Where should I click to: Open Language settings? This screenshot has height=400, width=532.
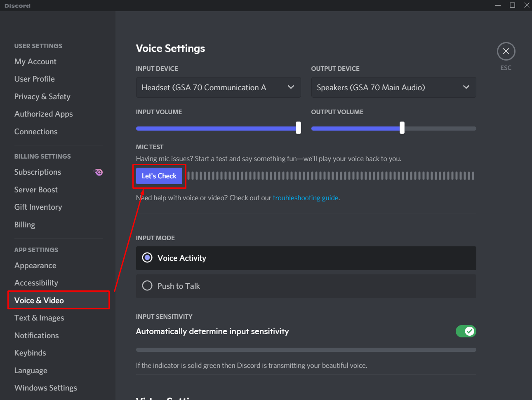(x=31, y=370)
